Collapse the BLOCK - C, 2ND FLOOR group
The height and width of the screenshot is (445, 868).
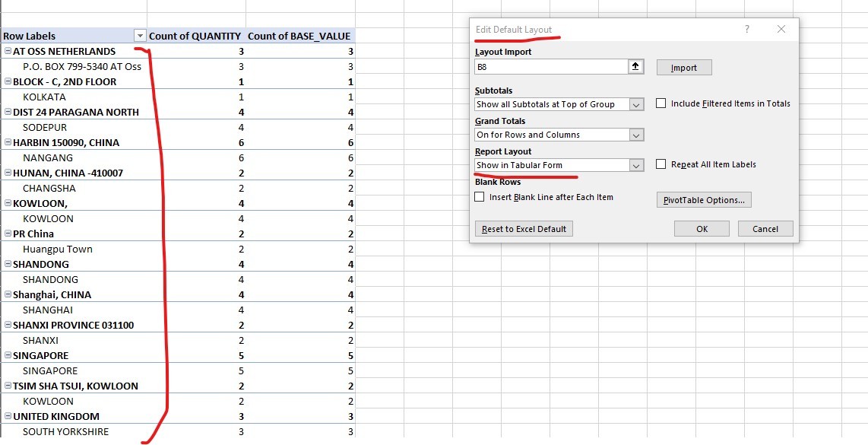coord(8,82)
